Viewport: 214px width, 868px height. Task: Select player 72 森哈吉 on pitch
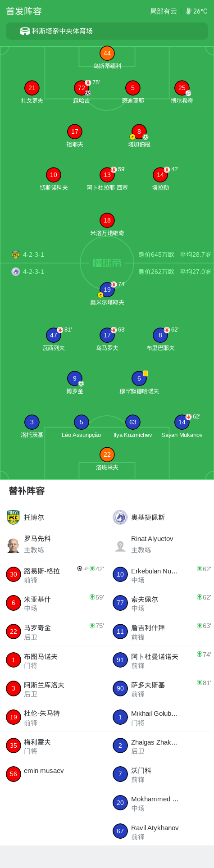(x=82, y=88)
